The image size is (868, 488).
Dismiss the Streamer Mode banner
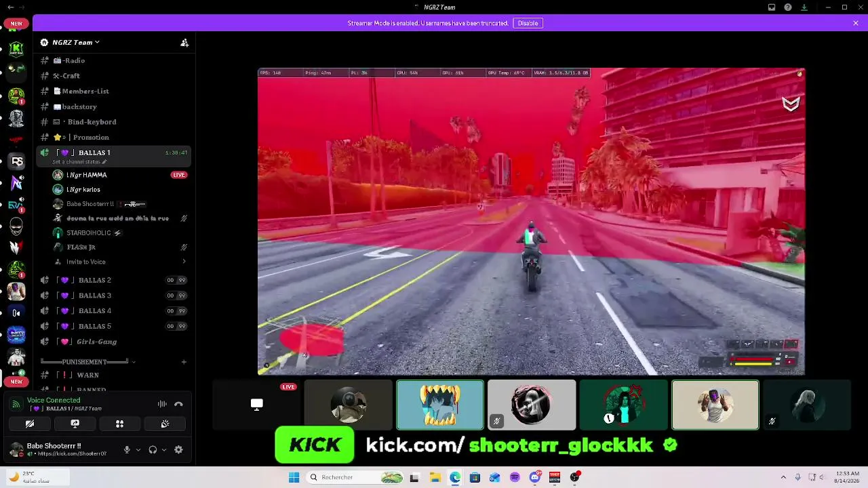(856, 23)
